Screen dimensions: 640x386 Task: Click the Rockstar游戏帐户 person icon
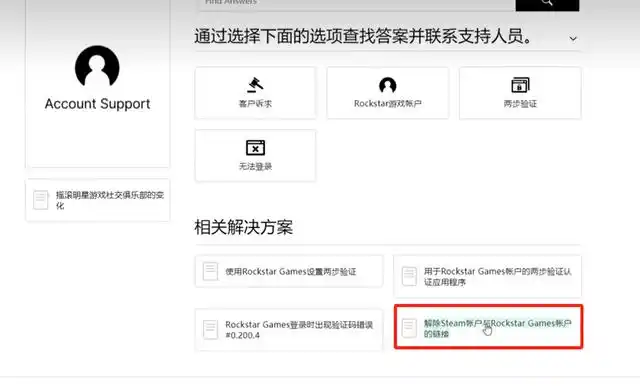(x=387, y=85)
